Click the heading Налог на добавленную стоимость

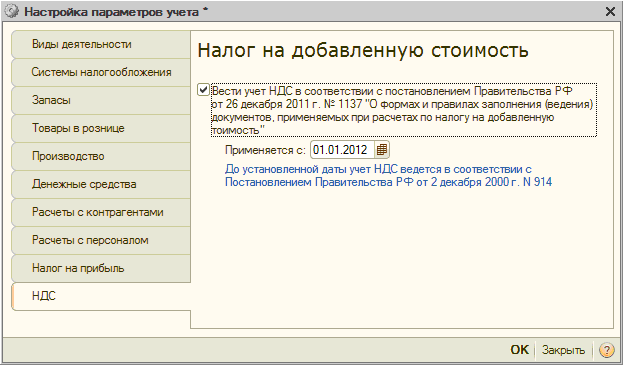point(363,51)
